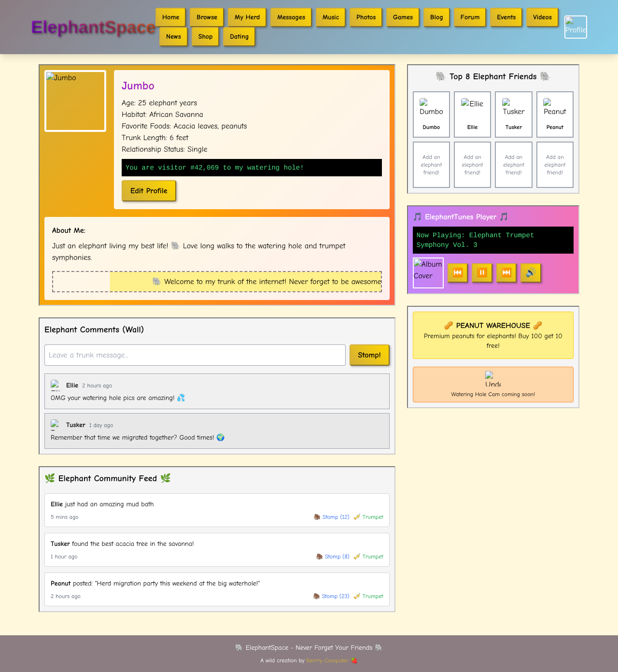The width and height of the screenshot is (618, 672).
Task: Click the volume speaker icon
Action: [530, 272]
